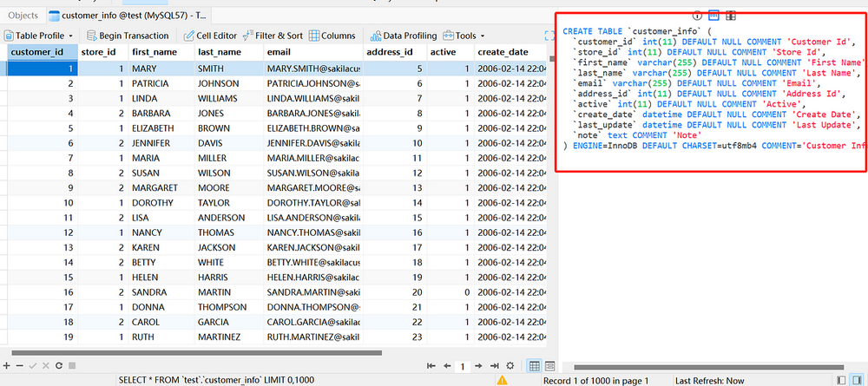Switch to form view
The height and width of the screenshot is (386, 868).
click(549, 366)
